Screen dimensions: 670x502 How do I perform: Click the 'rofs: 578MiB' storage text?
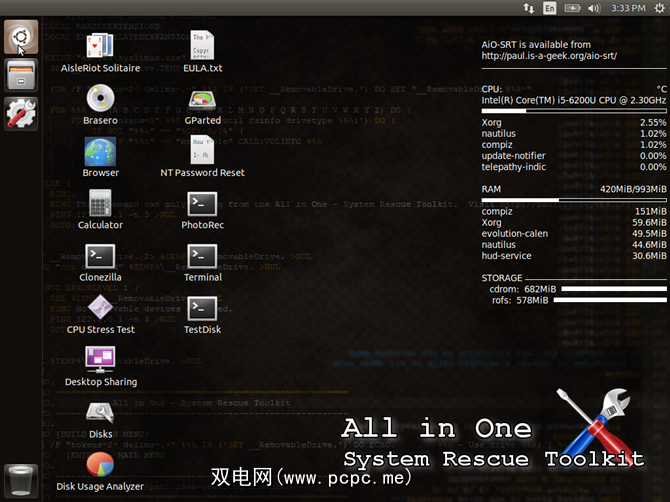click(x=520, y=300)
